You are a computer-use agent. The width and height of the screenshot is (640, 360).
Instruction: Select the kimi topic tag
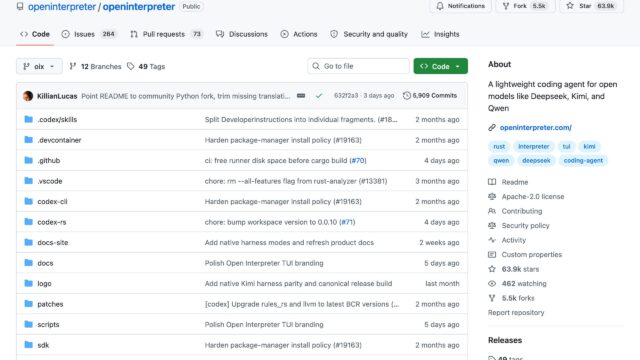click(589, 146)
